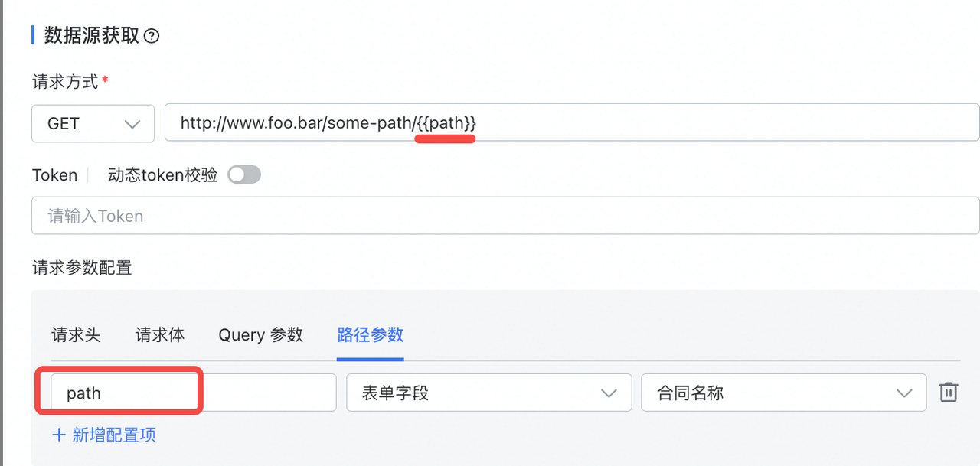The image size is (980, 466).
Task: Delete the path parameter row with trash icon
Action: click(x=949, y=393)
